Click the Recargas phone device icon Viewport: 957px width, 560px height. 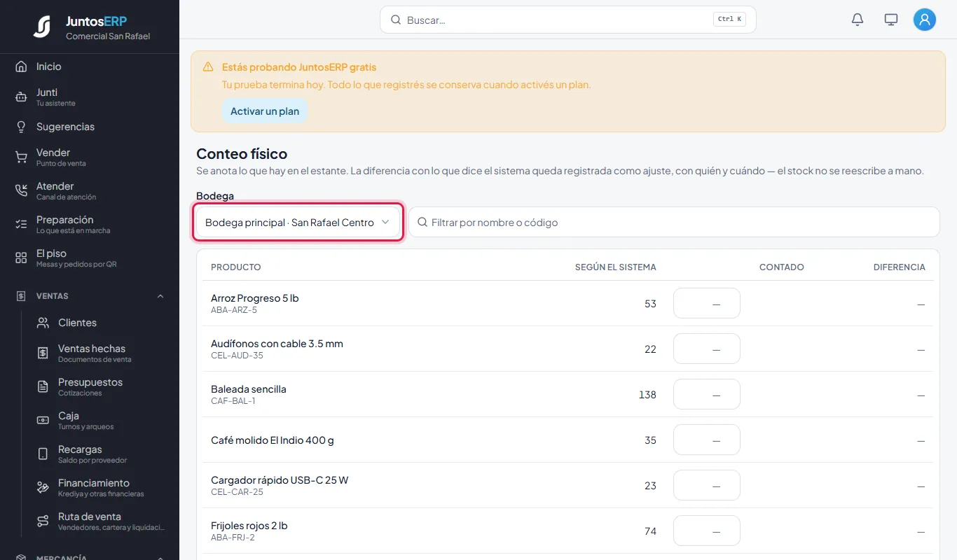pos(43,454)
